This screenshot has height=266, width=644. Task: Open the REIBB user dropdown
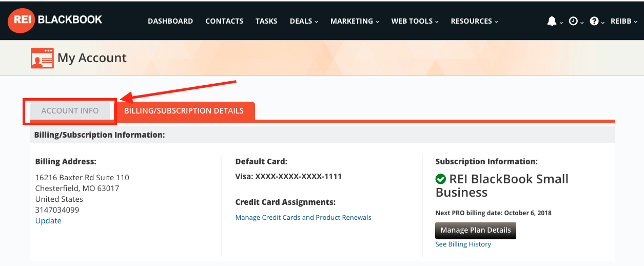(x=624, y=21)
